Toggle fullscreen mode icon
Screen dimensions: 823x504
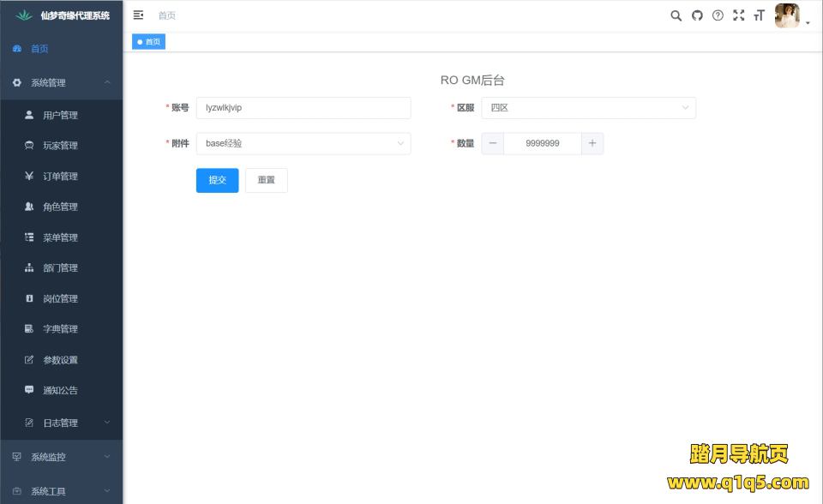coord(738,15)
